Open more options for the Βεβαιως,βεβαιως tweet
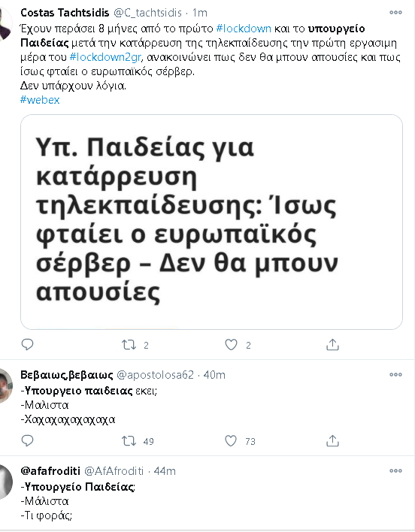 [x=395, y=374]
